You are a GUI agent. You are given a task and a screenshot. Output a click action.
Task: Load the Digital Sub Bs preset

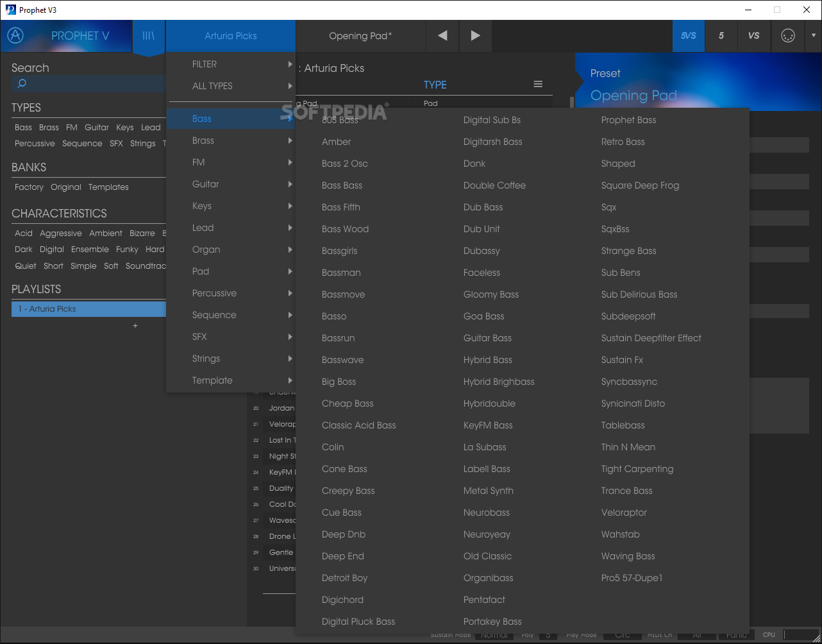[492, 120]
